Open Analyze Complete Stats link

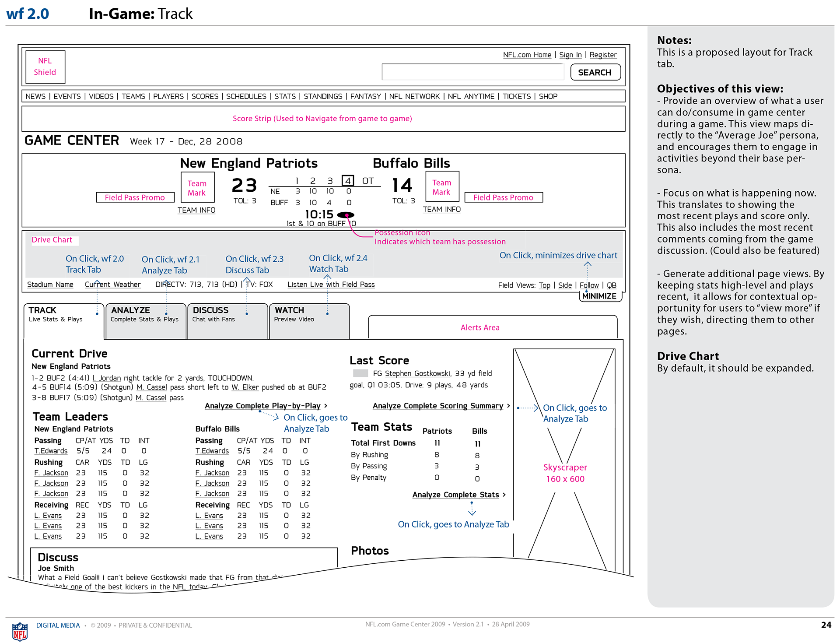(x=459, y=495)
